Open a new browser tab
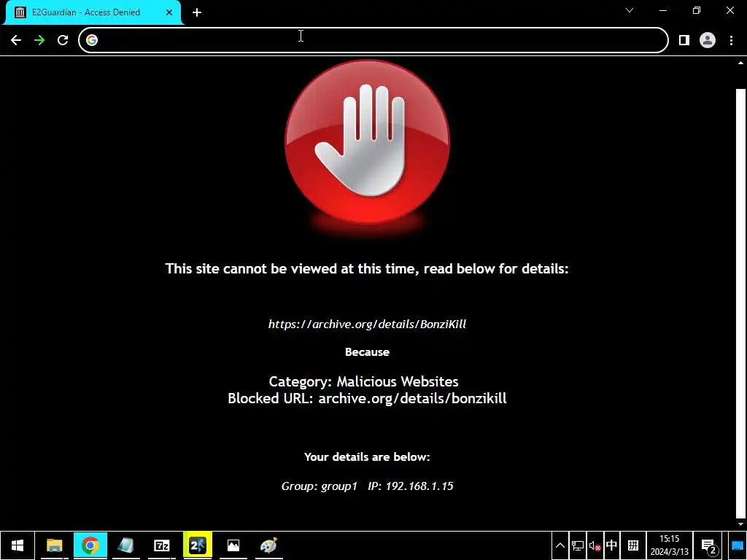Image resolution: width=747 pixels, height=560 pixels. (x=197, y=12)
